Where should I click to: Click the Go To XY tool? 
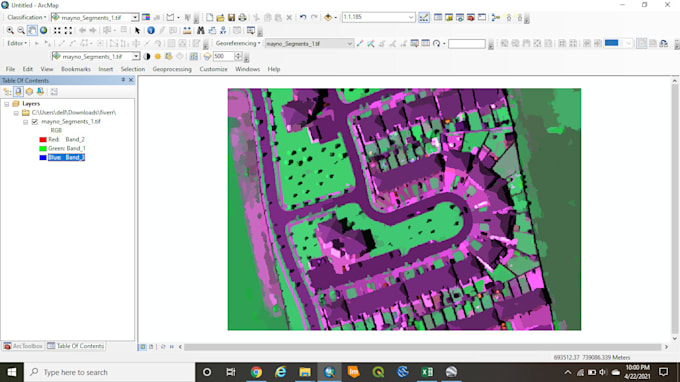pos(223,30)
